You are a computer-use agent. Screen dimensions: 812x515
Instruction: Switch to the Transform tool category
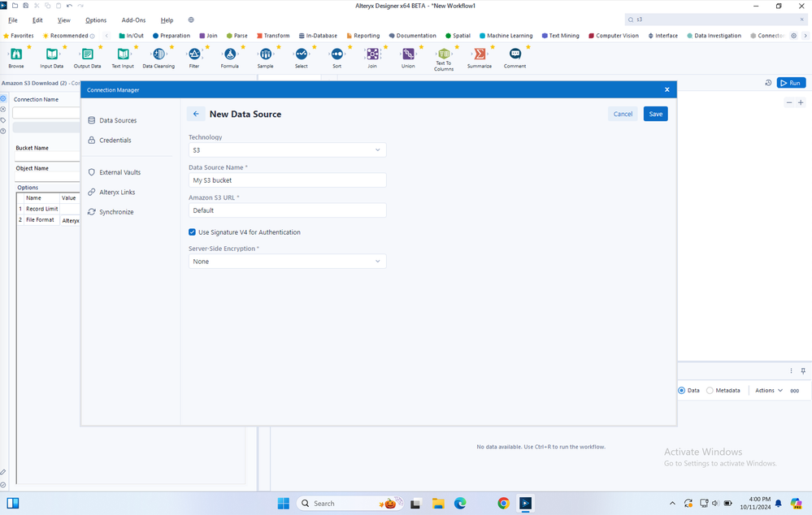click(273, 36)
